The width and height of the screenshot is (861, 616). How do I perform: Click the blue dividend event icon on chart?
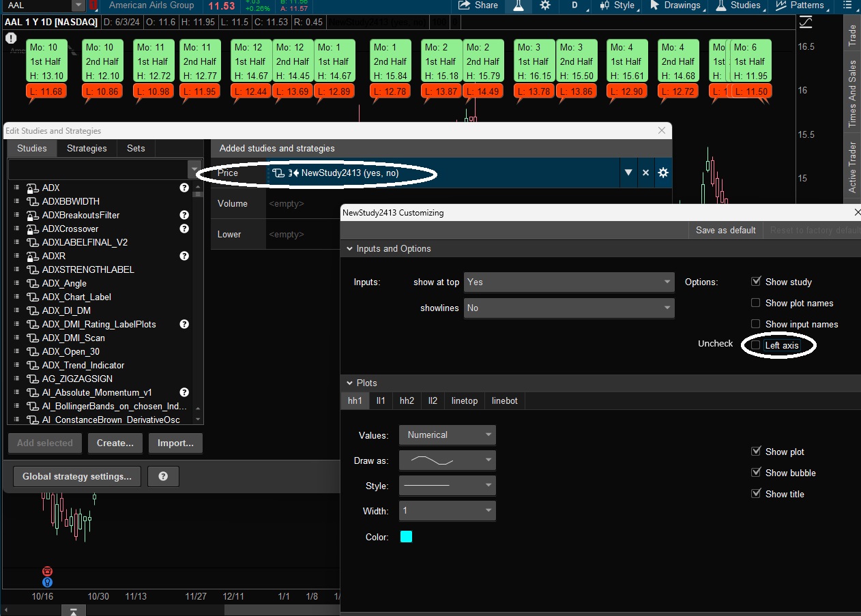coord(47,582)
